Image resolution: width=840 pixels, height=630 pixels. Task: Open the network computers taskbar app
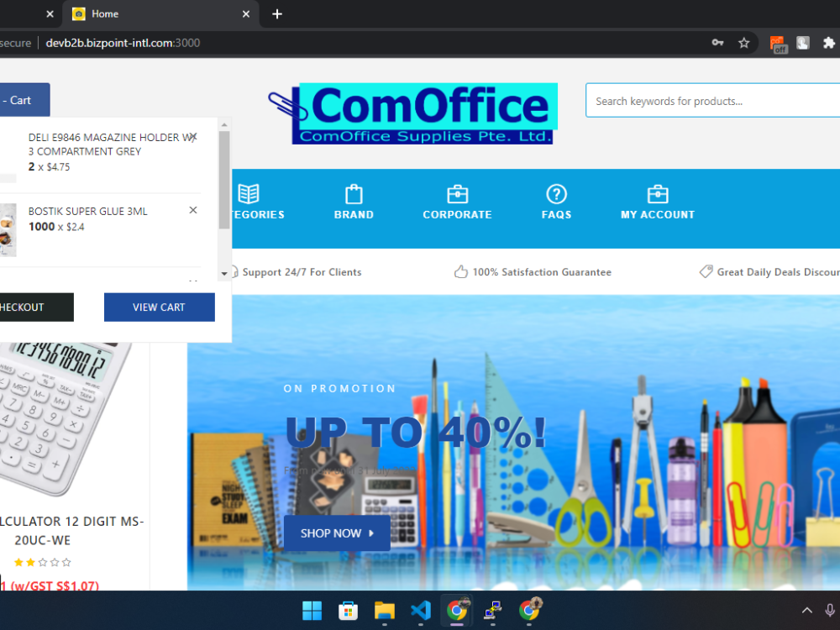point(493,610)
